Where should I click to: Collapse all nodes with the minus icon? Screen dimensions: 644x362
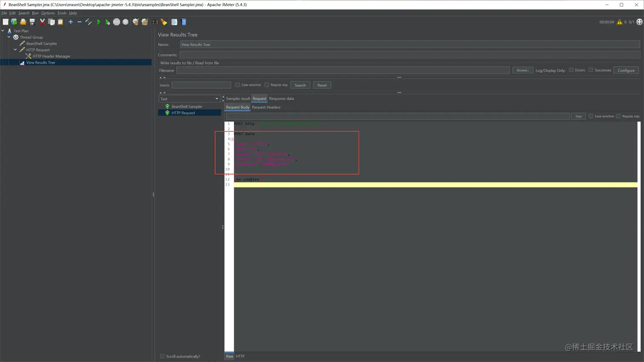79,22
